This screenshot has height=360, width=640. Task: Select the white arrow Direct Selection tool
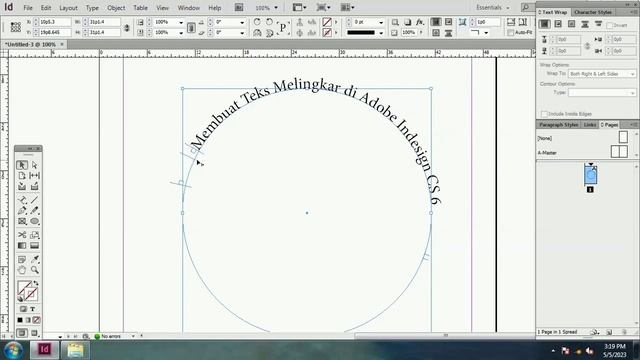click(35, 165)
